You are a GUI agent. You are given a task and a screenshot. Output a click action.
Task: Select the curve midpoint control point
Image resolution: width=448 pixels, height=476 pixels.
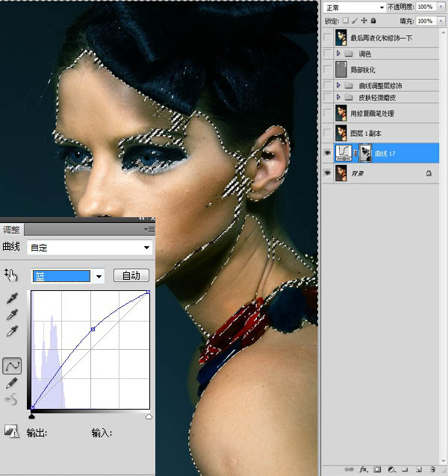click(x=93, y=329)
